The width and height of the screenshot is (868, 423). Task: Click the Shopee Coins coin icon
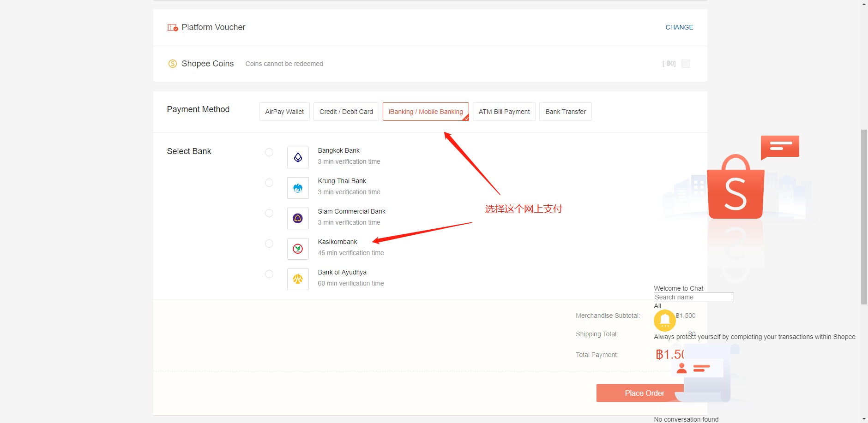click(x=173, y=64)
